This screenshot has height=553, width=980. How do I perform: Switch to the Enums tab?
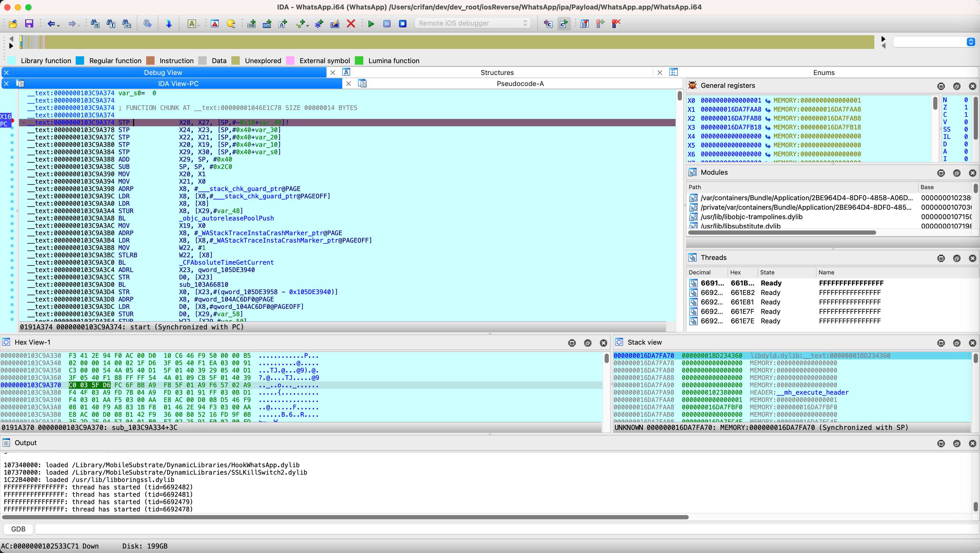click(824, 72)
